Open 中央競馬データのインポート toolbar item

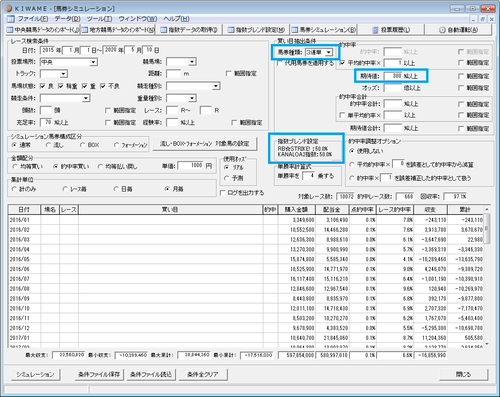pyautogui.click(x=43, y=30)
